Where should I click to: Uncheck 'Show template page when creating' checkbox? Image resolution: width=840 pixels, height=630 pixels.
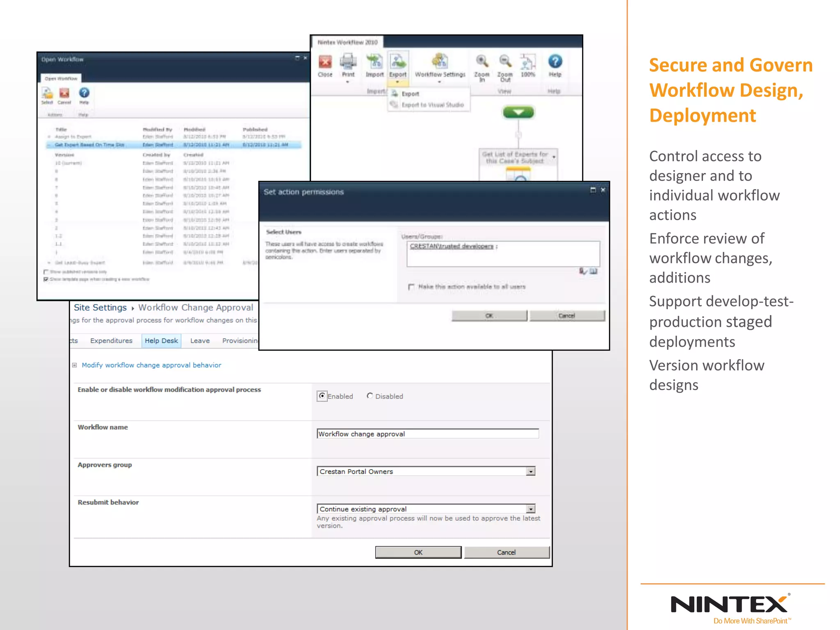(46, 279)
